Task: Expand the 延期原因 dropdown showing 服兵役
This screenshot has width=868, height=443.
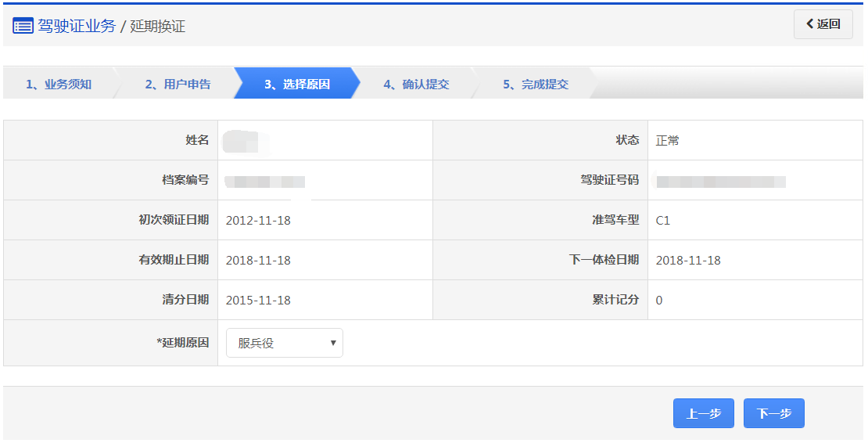Action: (285, 343)
